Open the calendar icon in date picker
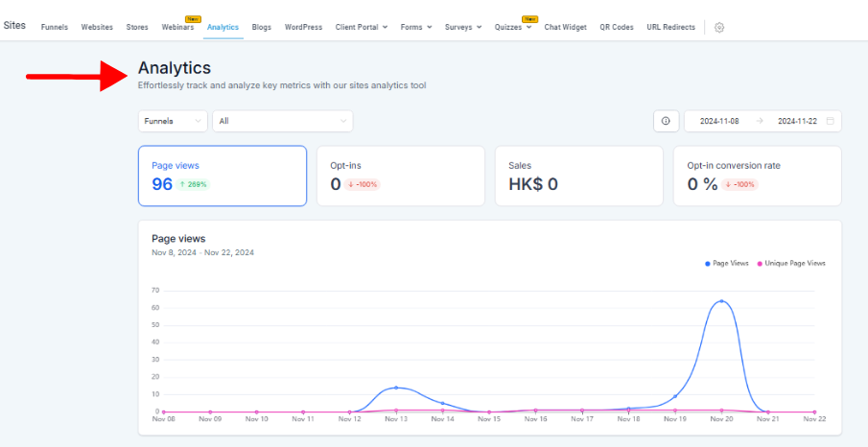 830,121
